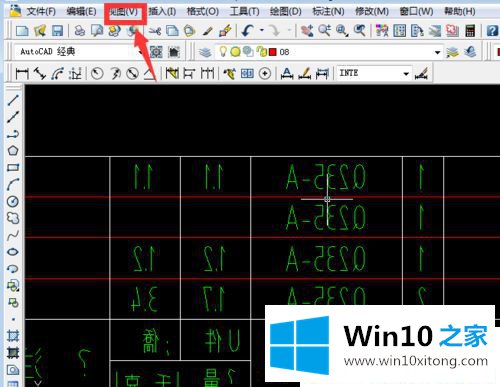The image size is (500, 387).
Task: Click the Cut scissors icon
Action: click(x=155, y=31)
